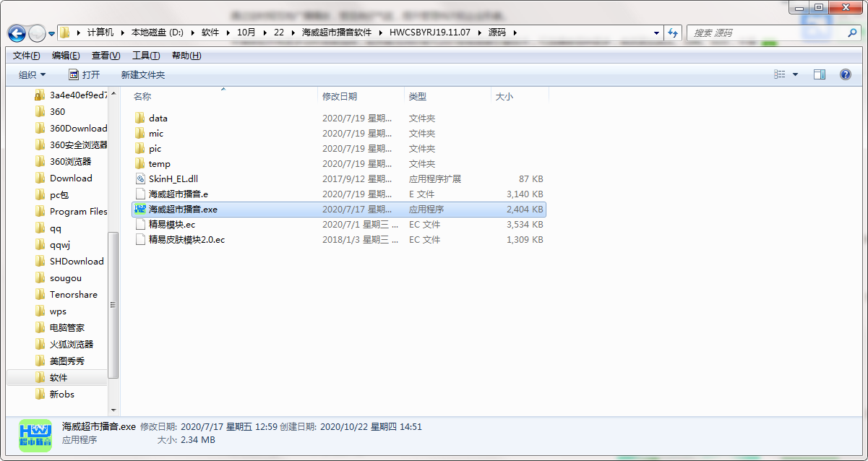This screenshot has width=868, height=461.
Task: Click the search magnifier icon
Action: coord(852,33)
